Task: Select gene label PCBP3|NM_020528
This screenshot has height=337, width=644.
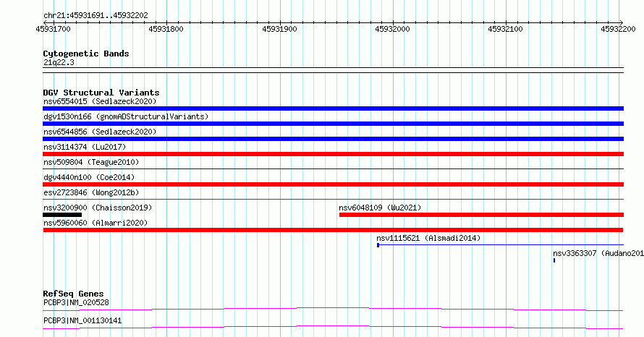Action: tap(76, 302)
